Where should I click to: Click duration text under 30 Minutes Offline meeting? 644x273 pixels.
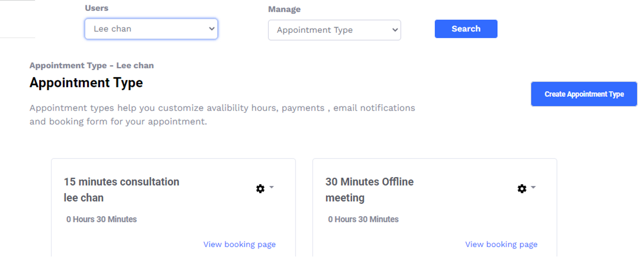coord(363,219)
